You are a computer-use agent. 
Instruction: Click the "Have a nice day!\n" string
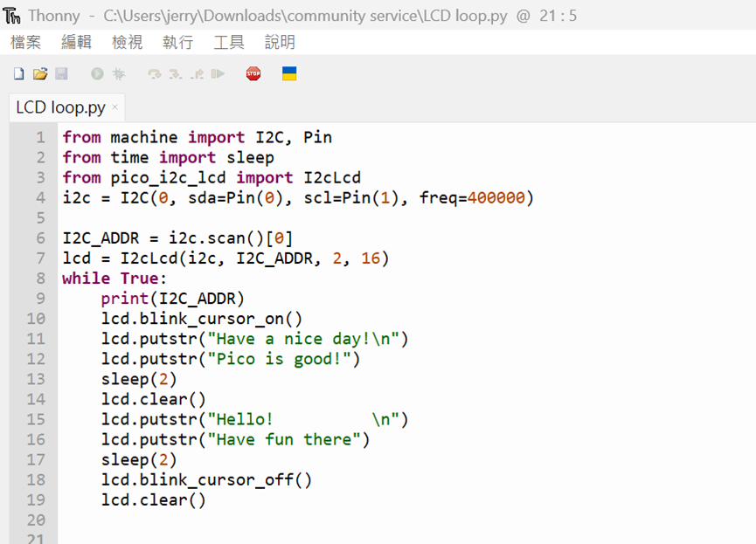(303, 339)
